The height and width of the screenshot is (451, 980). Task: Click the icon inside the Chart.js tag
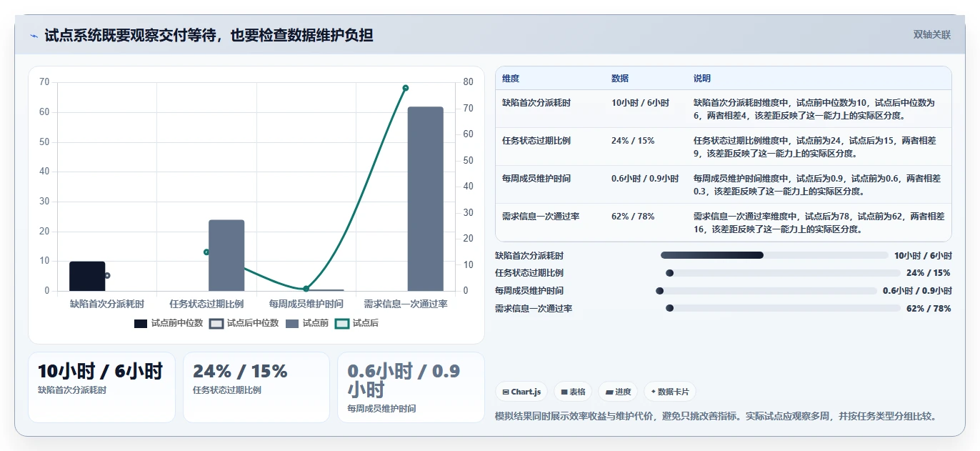point(506,392)
